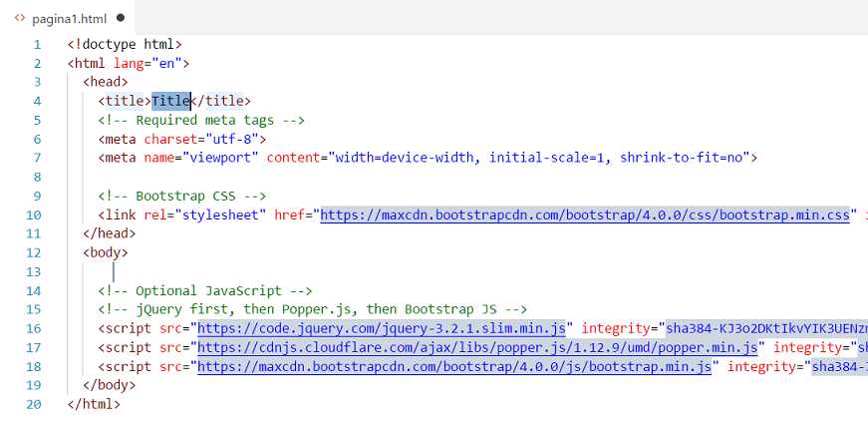The height and width of the screenshot is (423, 868).
Task: Click the "stylesheet" rel value
Action: (x=220, y=214)
